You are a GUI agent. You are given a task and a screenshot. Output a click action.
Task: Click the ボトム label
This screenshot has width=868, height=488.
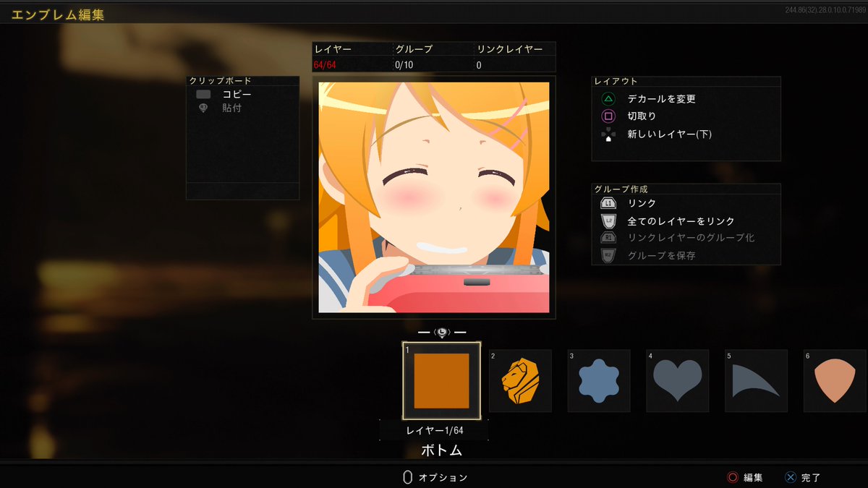coord(441,450)
